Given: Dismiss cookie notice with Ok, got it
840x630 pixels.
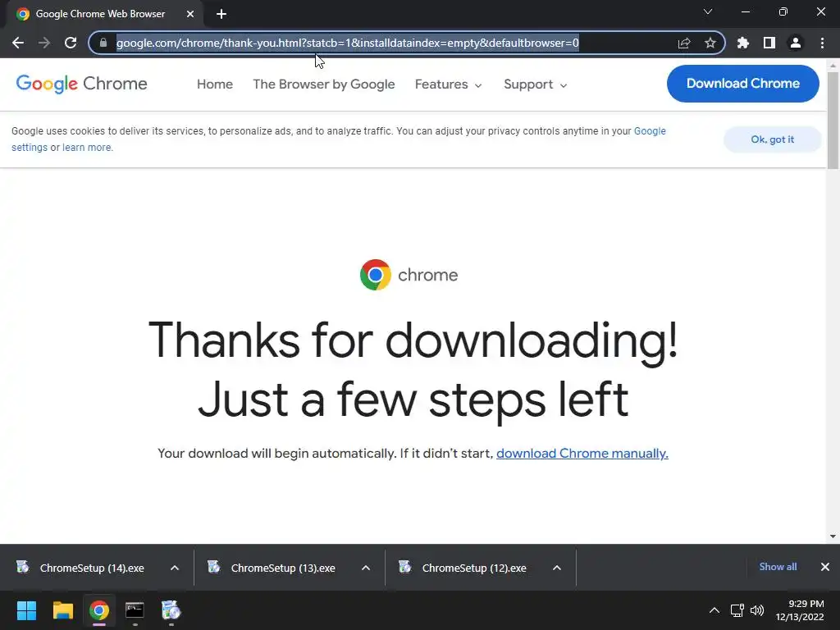Looking at the screenshot, I should pos(772,139).
